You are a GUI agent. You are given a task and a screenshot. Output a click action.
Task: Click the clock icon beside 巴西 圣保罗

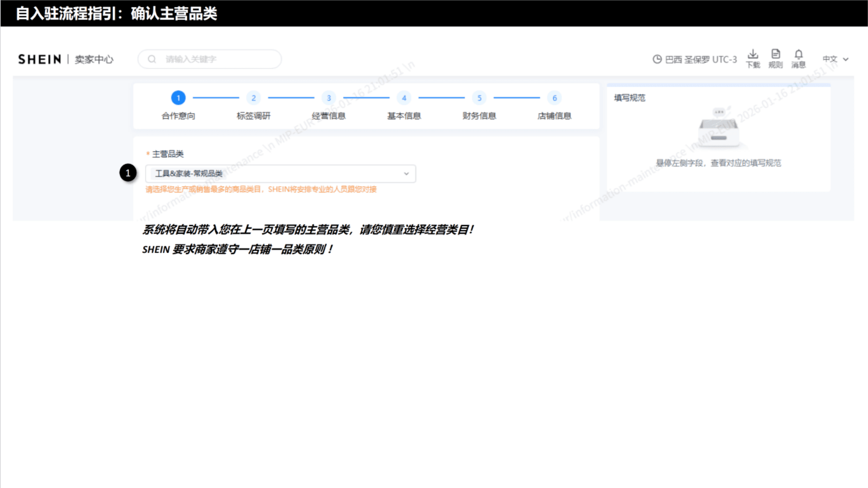657,59
